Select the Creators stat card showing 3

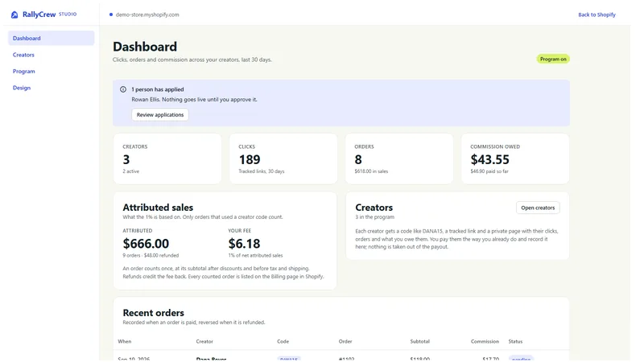pos(167,158)
